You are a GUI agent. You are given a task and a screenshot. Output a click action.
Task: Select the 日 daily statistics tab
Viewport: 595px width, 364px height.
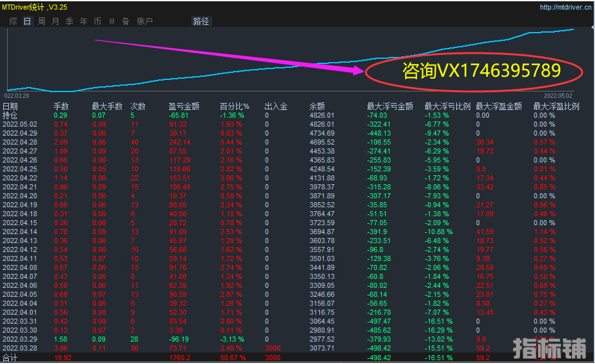coord(27,21)
